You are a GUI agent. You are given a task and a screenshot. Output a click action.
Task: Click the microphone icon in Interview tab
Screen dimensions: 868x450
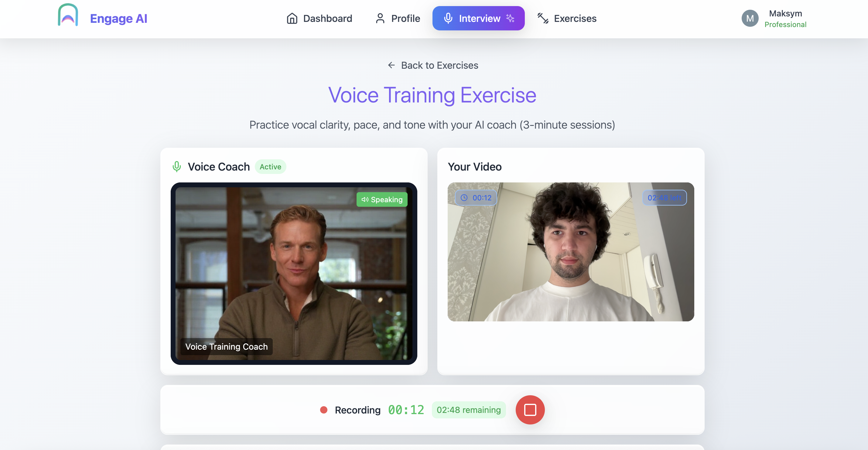(448, 18)
